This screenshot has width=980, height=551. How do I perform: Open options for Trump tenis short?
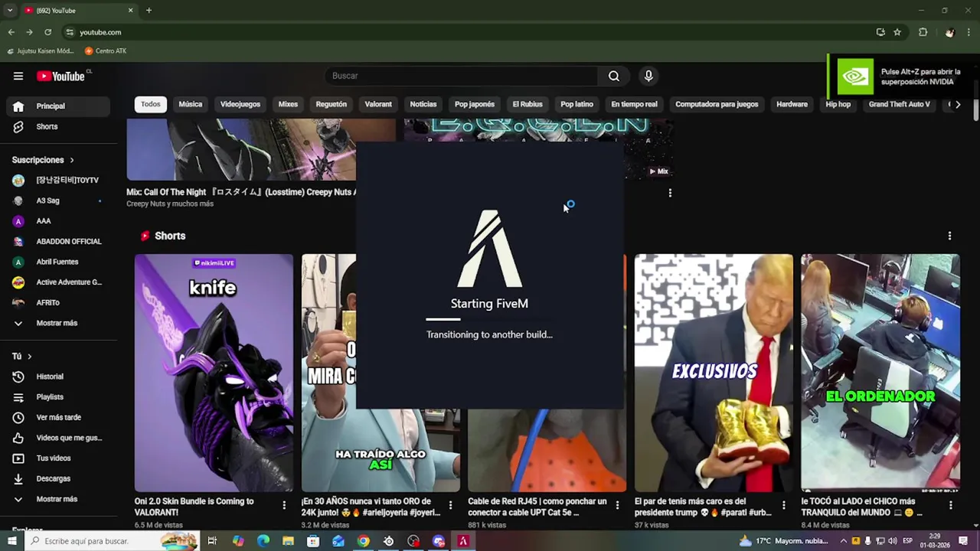(x=783, y=505)
